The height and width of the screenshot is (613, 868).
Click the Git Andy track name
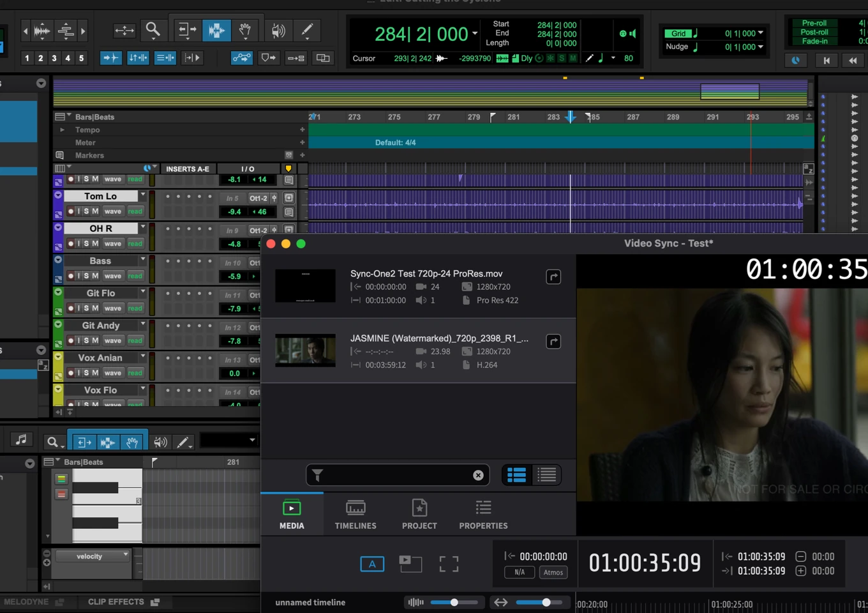pos(101,325)
